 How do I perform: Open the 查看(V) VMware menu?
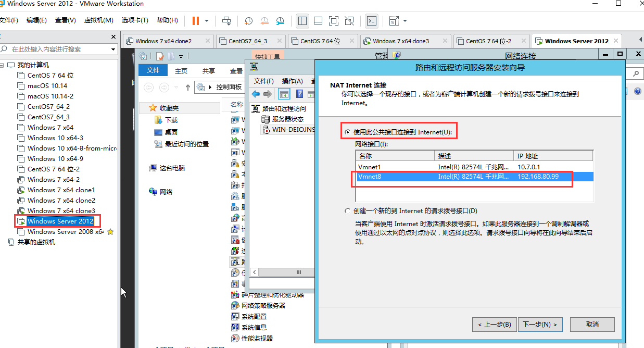click(65, 21)
